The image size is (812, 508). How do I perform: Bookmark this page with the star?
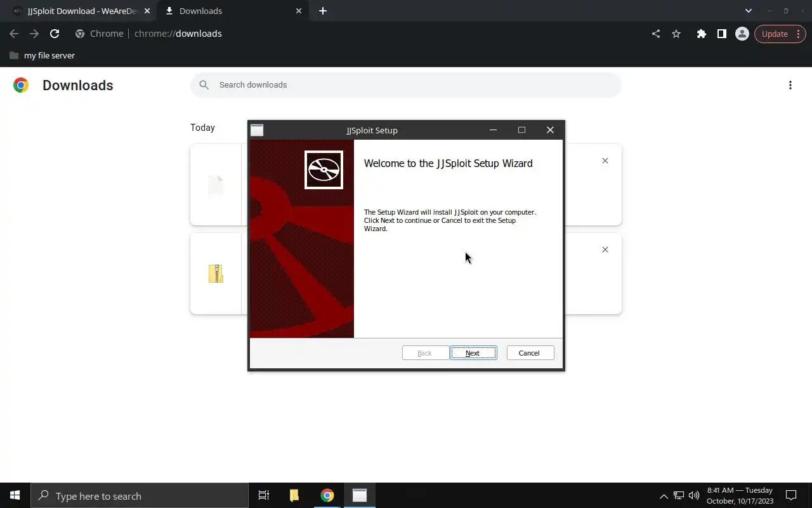click(676, 34)
